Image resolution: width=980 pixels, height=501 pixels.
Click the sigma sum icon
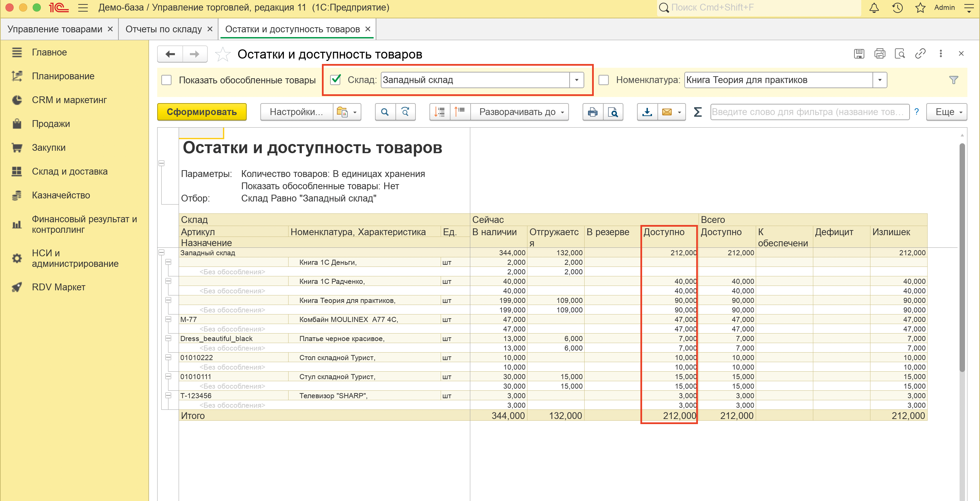pyautogui.click(x=698, y=112)
